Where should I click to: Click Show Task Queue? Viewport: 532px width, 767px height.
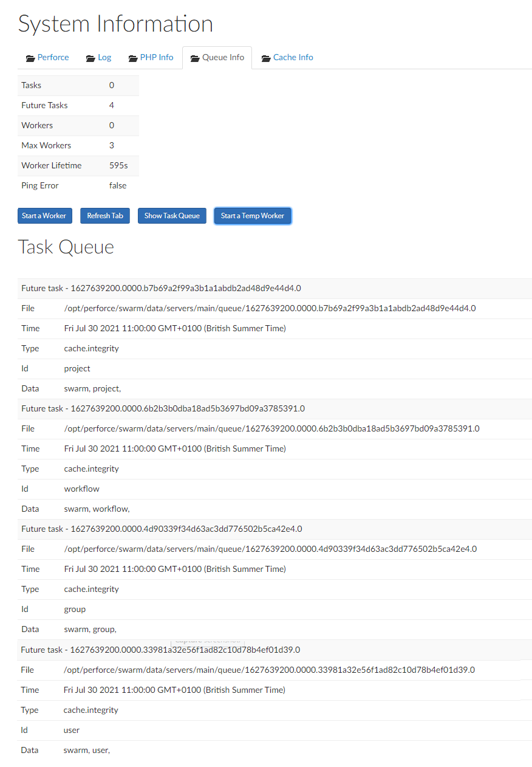coord(172,215)
